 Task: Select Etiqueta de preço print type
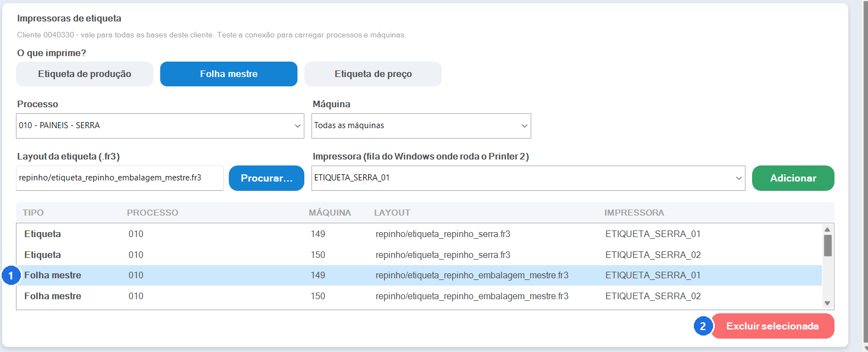tap(373, 74)
